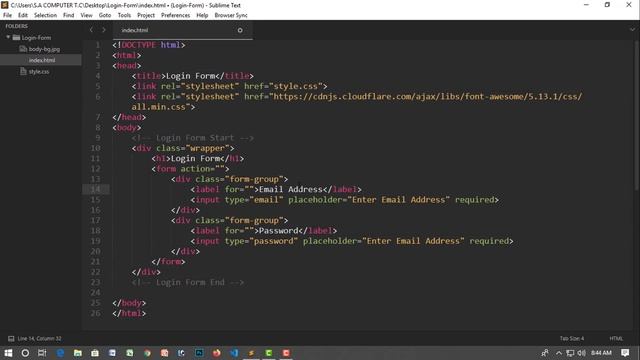The image size is (640, 360).
Task: Click the closing form tag on line 21
Action: click(x=168, y=262)
